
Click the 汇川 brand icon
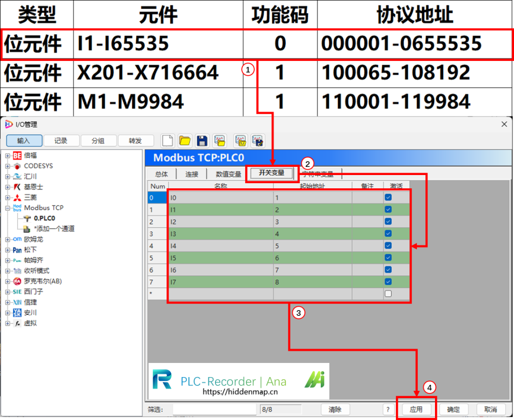click(17, 176)
